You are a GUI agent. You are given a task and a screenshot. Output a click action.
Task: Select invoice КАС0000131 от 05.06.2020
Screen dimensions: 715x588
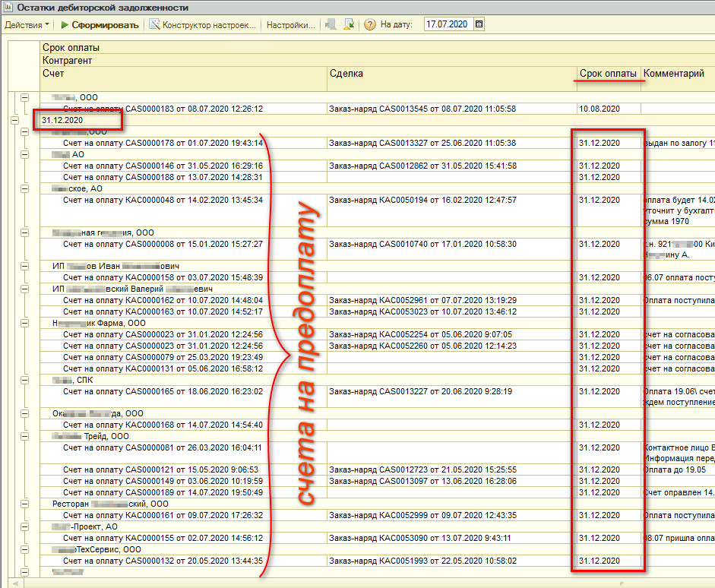(163, 368)
